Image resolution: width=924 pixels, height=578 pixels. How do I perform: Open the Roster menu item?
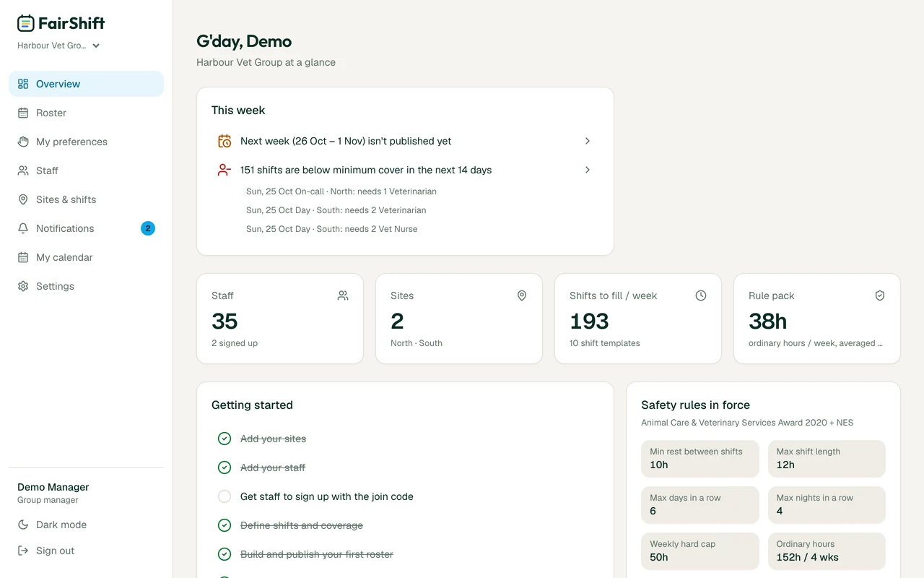pos(86,113)
